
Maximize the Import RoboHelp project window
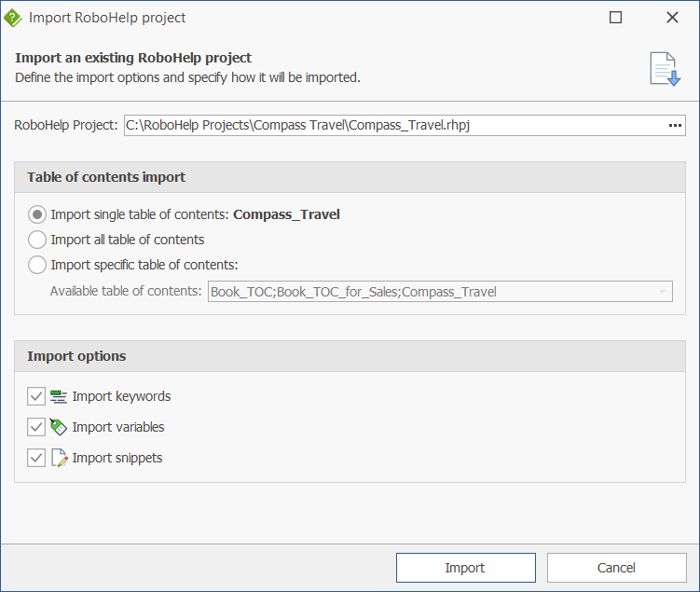pyautogui.click(x=615, y=18)
